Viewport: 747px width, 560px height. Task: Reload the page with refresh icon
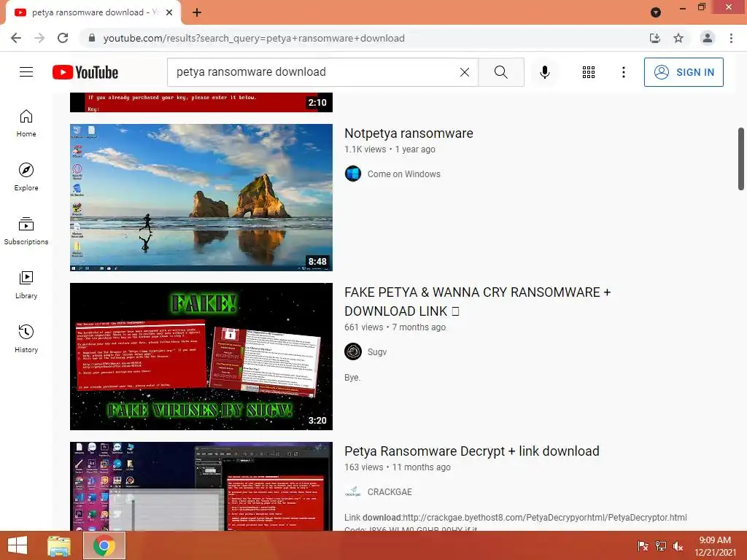point(63,38)
